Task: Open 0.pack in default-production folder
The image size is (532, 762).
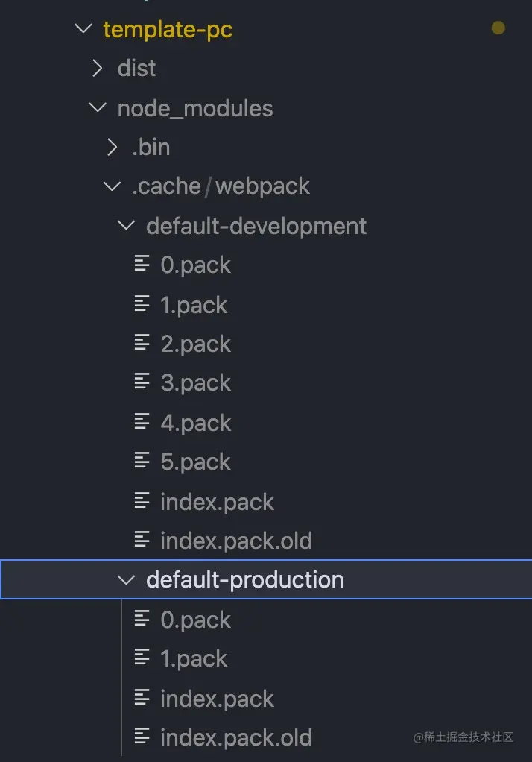Action: coord(195,619)
